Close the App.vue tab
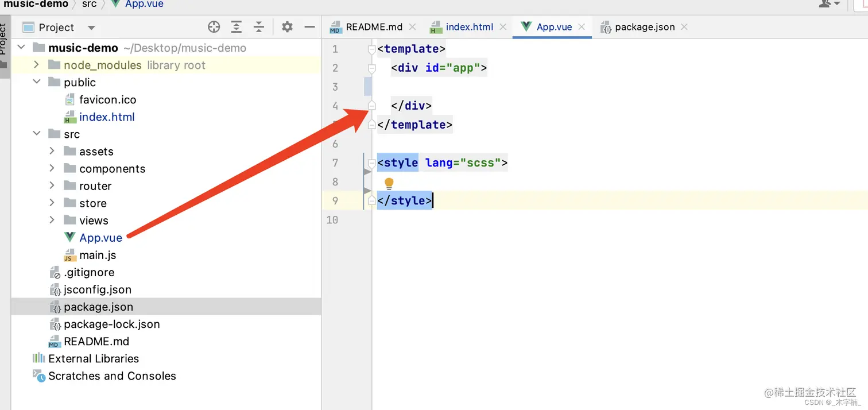The width and height of the screenshot is (868, 410). (x=582, y=27)
